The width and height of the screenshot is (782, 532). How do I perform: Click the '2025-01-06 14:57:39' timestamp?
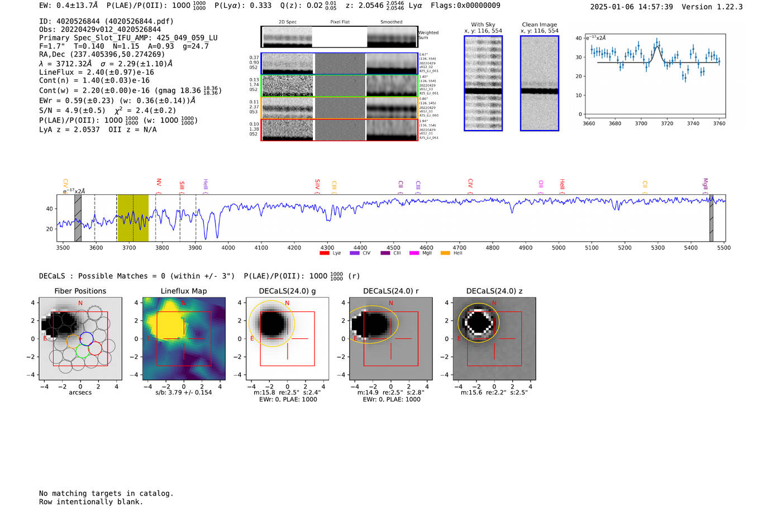tap(631, 7)
